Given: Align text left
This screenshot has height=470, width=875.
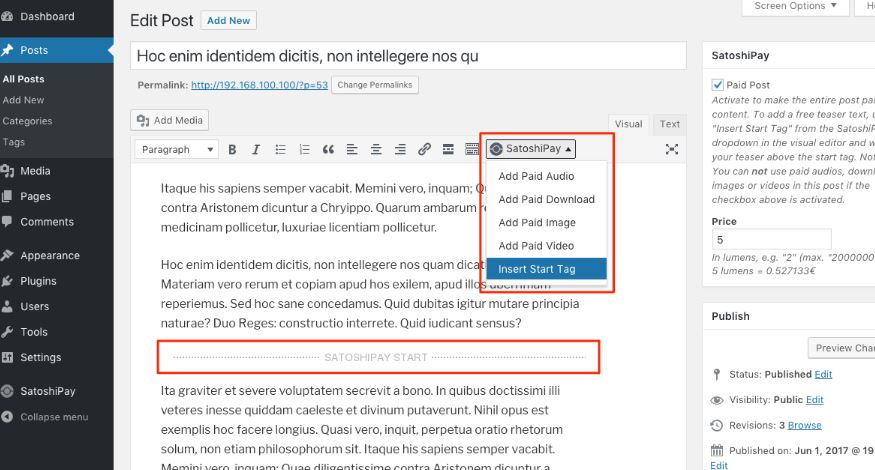Looking at the screenshot, I should point(352,150).
